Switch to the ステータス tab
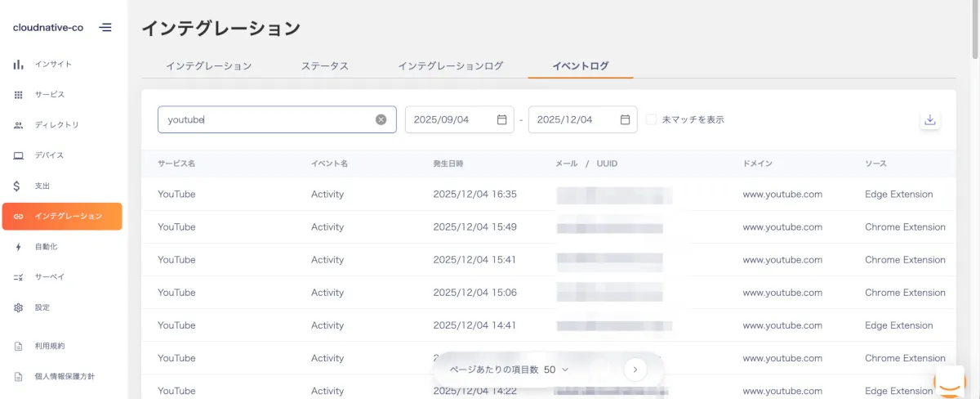980x399 pixels. [325, 65]
